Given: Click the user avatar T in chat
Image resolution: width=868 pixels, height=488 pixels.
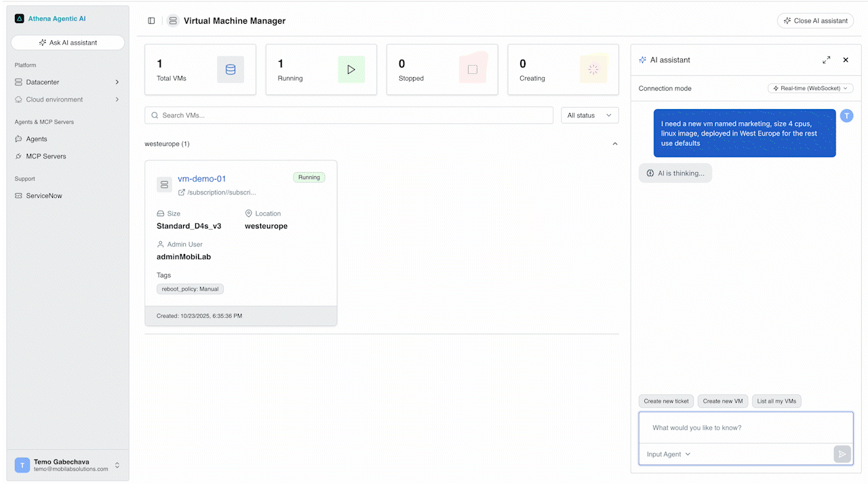Looking at the screenshot, I should pos(846,116).
